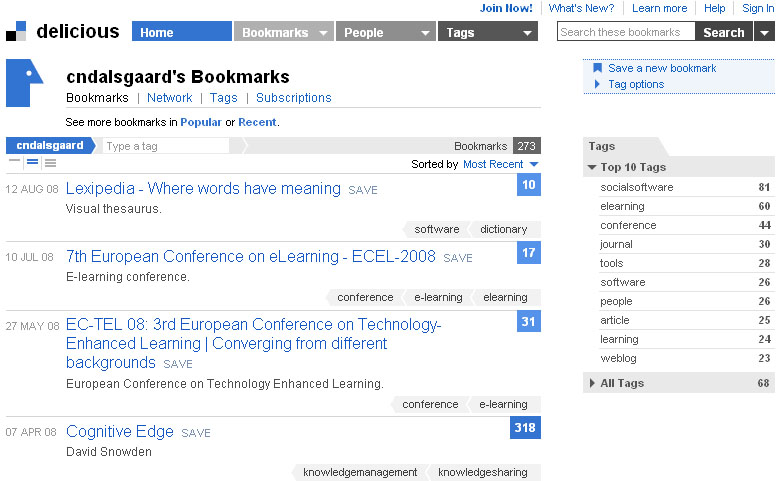Switch to the Network tab

coord(169,98)
